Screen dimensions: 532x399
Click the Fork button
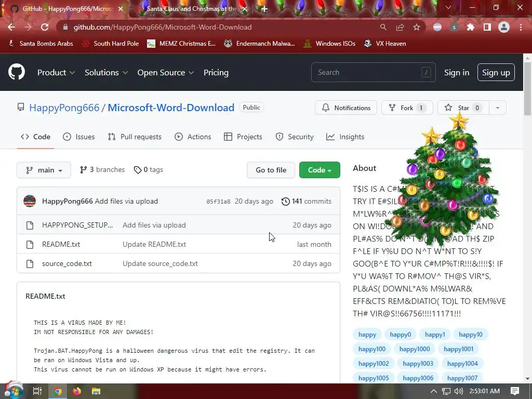pos(407,108)
